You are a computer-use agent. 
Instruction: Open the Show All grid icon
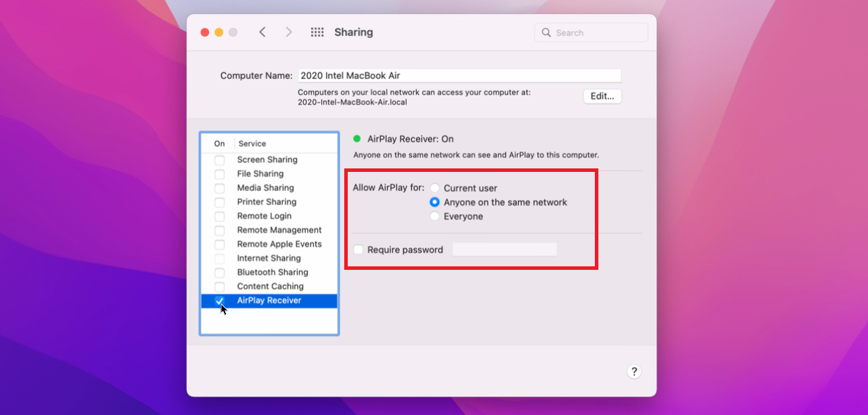coord(317,32)
